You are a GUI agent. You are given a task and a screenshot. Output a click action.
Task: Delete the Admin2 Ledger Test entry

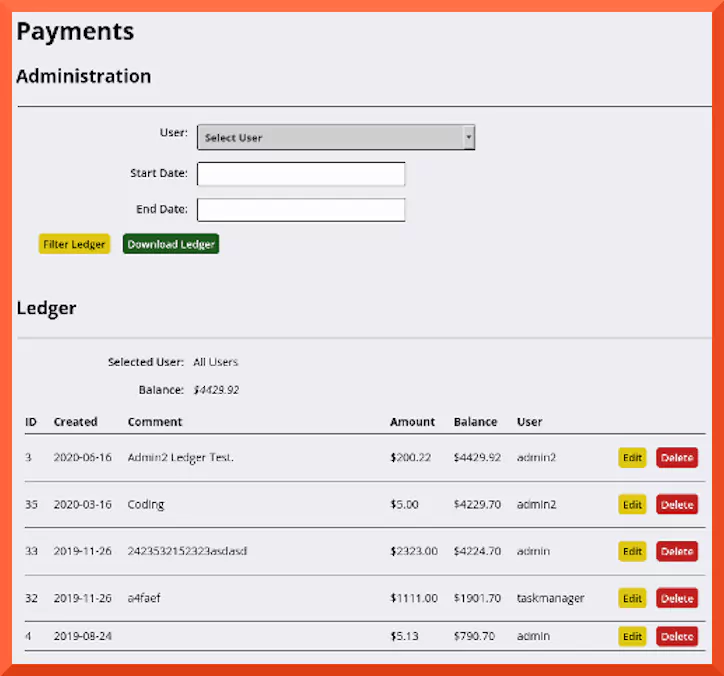point(677,458)
